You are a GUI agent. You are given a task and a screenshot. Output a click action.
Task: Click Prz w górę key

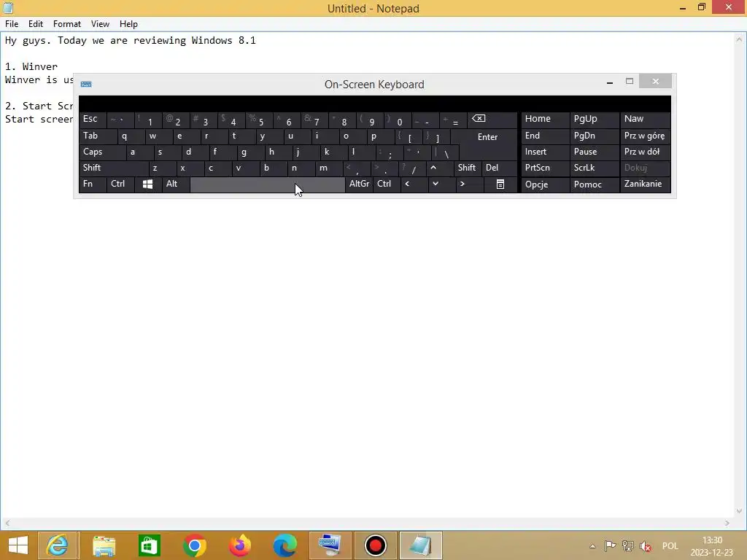pyautogui.click(x=645, y=136)
